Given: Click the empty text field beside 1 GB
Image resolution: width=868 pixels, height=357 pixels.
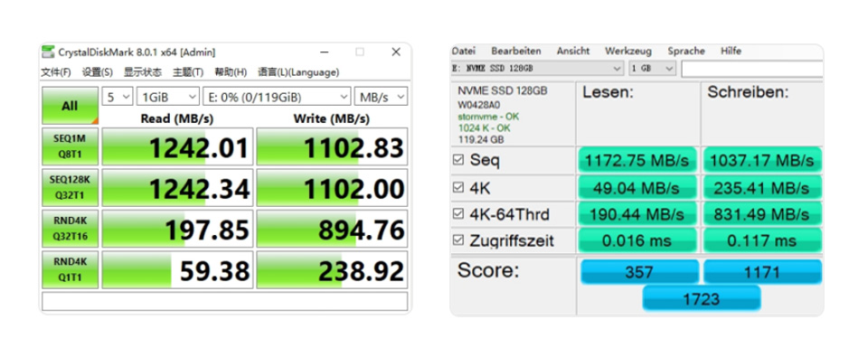Looking at the screenshot, I should click(x=751, y=70).
